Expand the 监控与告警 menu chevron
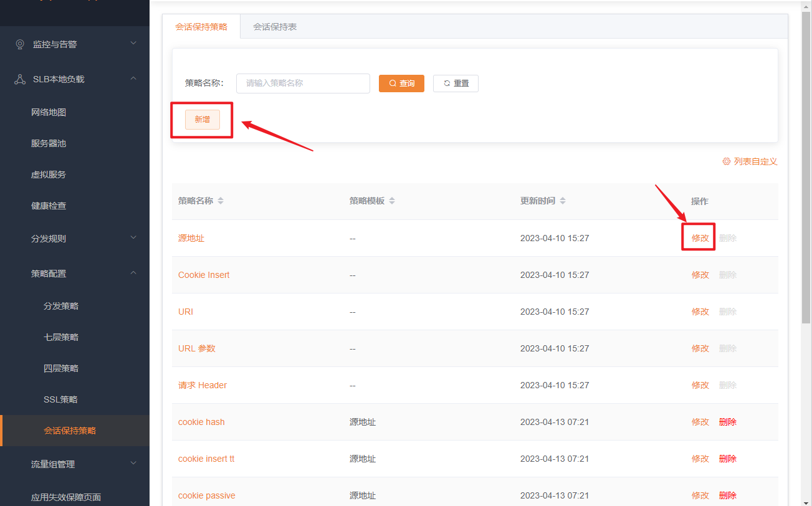812x506 pixels. 133,44
